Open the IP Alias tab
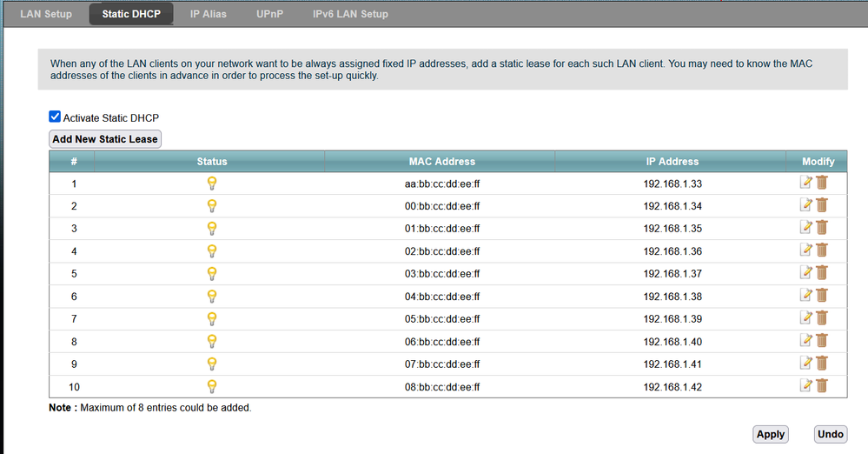Viewport: 868px width, 454px height. point(209,14)
